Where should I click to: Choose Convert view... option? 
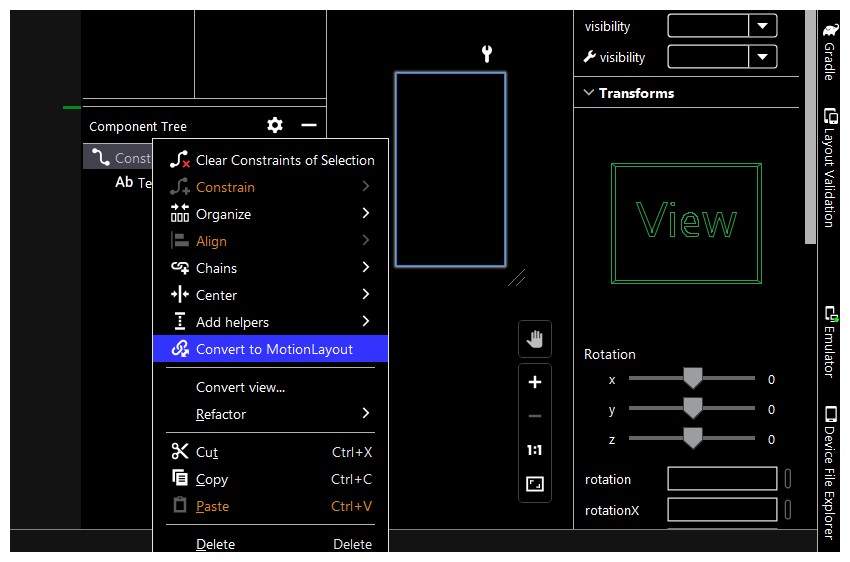tap(271, 387)
